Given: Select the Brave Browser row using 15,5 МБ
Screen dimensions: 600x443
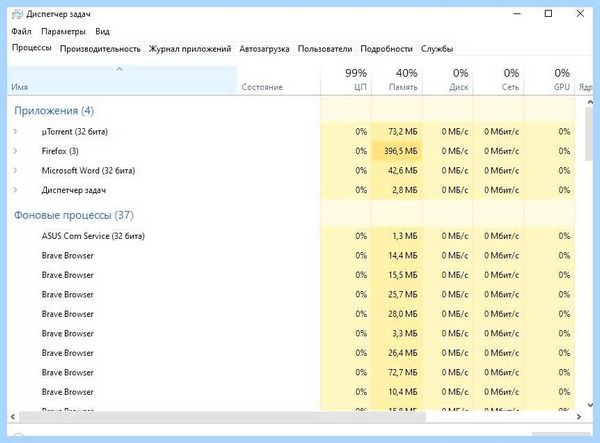Looking at the screenshot, I should point(291,275).
